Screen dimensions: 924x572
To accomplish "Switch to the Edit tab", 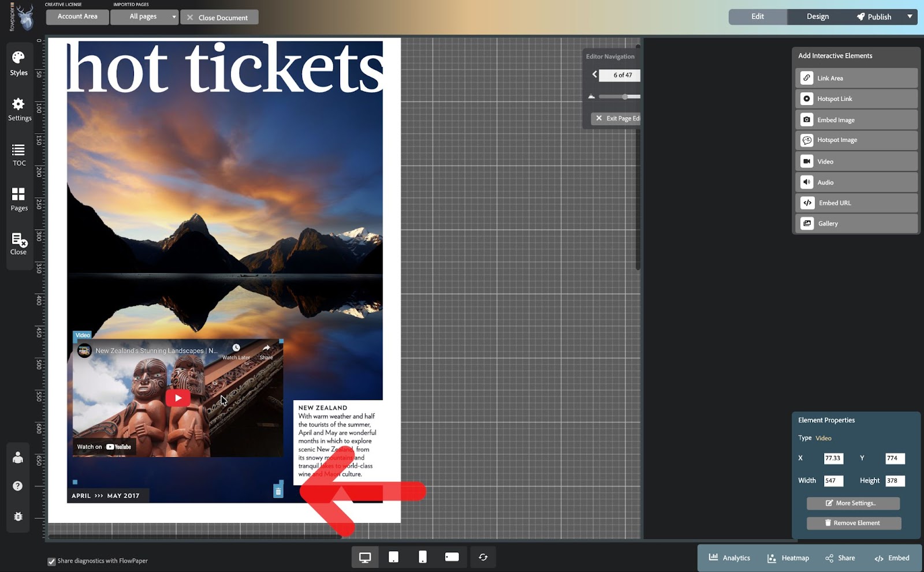I will click(x=757, y=17).
